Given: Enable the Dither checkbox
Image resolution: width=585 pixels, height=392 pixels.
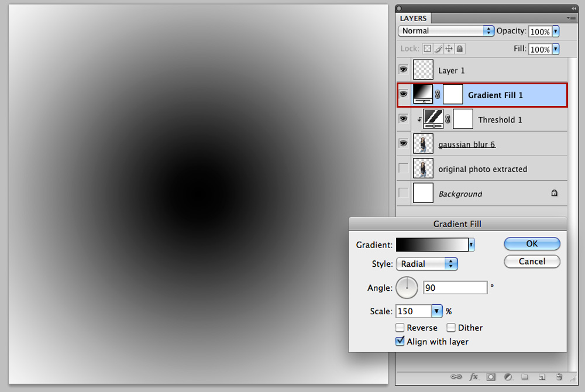Looking at the screenshot, I should [451, 328].
